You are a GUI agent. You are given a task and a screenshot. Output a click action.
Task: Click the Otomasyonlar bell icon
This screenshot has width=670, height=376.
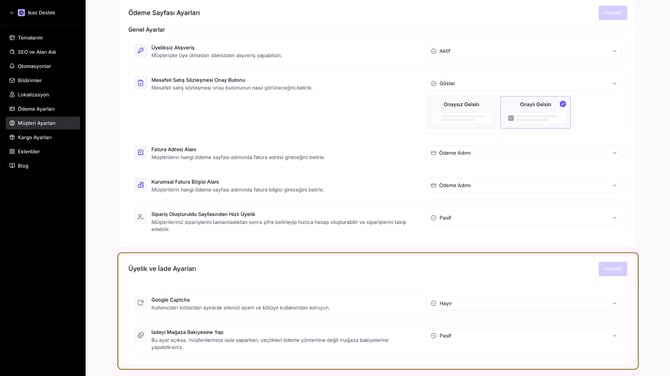[12, 66]
